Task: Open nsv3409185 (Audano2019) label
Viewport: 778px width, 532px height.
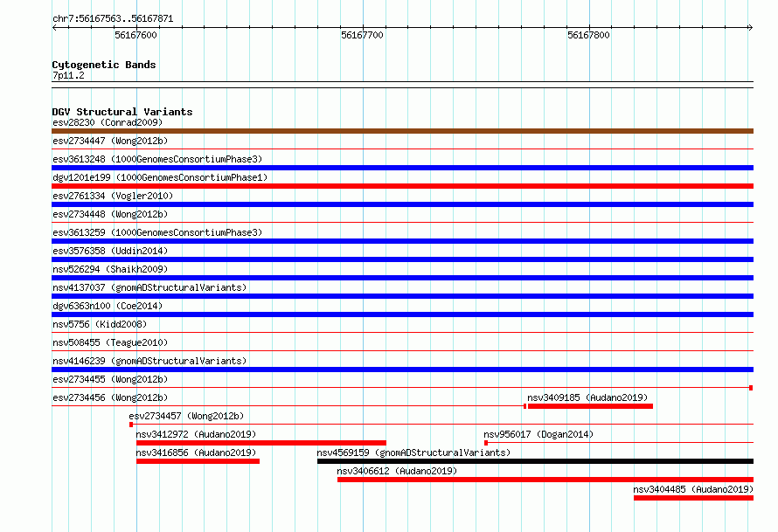Action: coord(587,397)
